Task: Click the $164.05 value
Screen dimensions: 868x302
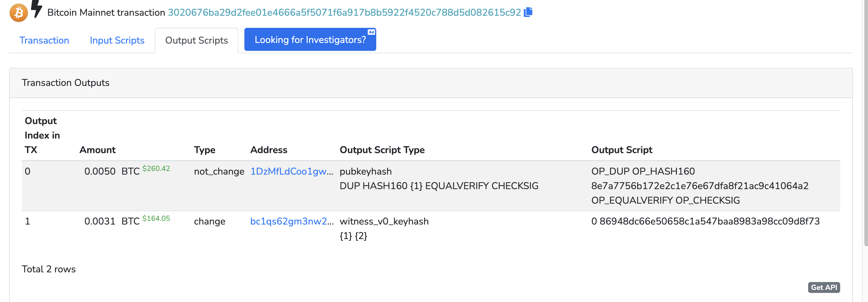Action: coord(156,218)
